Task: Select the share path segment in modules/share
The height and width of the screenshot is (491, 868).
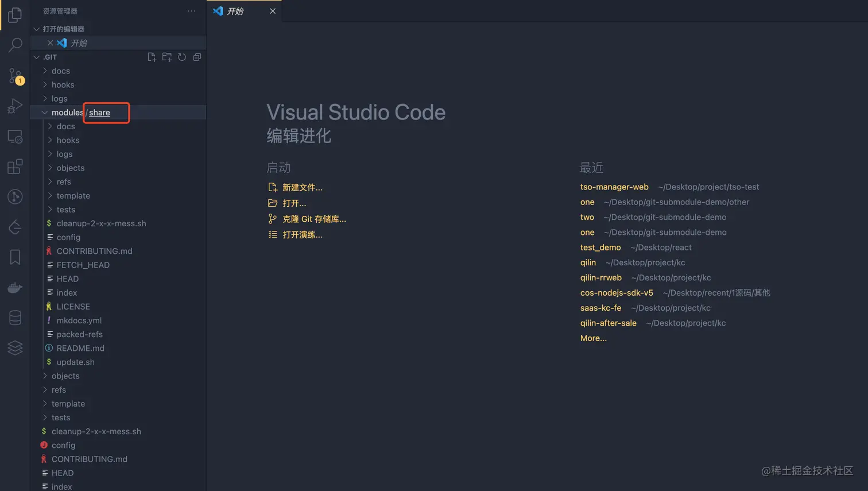Action: (99, 113)
